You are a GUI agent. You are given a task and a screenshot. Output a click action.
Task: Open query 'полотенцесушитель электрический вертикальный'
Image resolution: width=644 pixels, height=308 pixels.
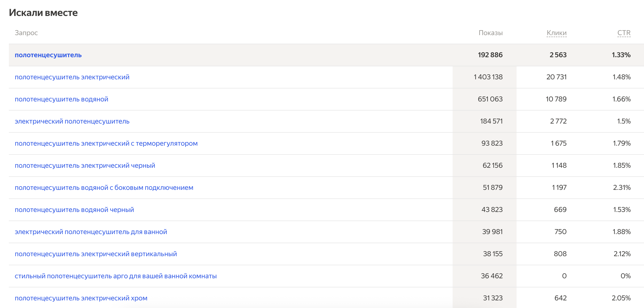[96, 254]
